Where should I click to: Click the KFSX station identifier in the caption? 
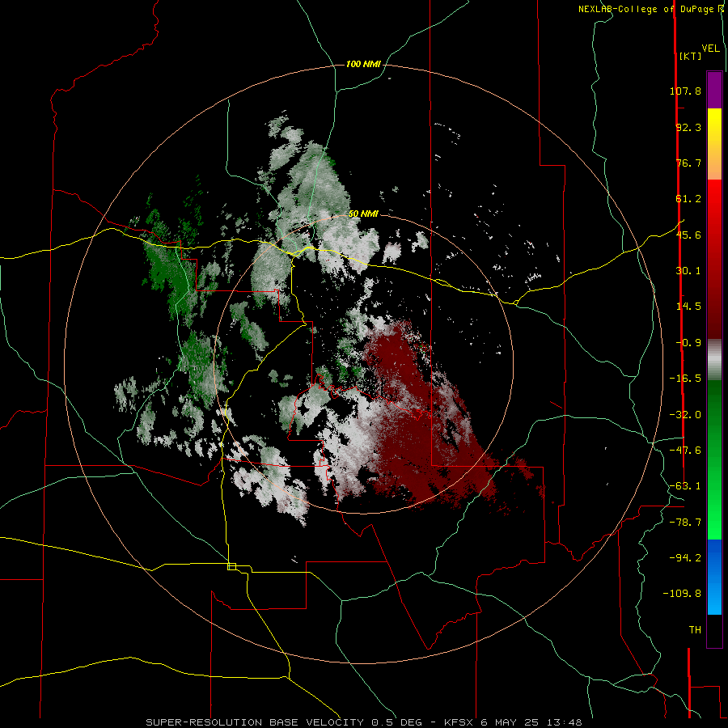coord(460,722)
